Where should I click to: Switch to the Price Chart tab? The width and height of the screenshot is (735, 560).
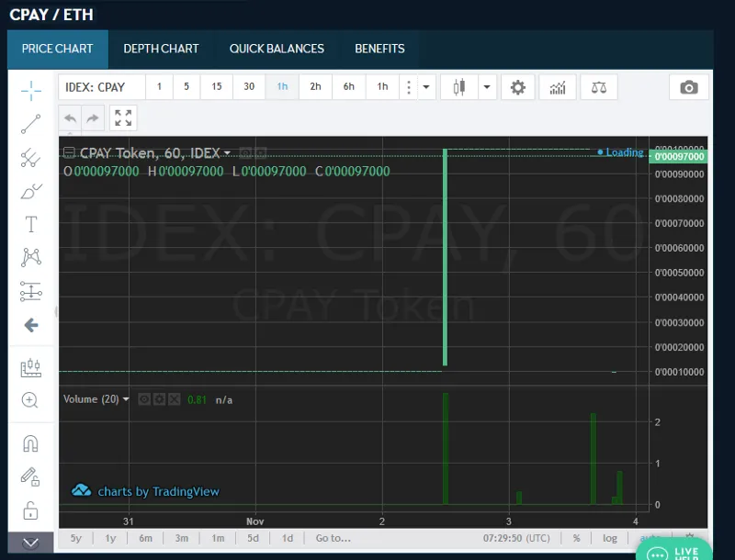(x=58, y=50)
